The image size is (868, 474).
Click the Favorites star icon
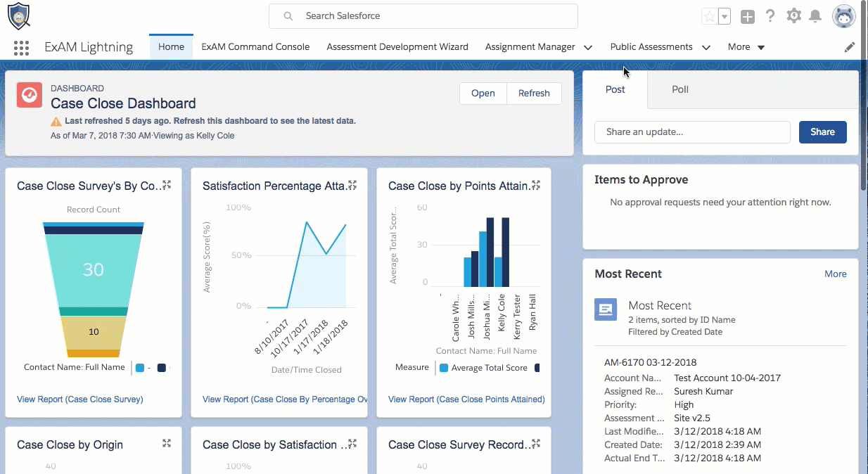click(710, 16)
